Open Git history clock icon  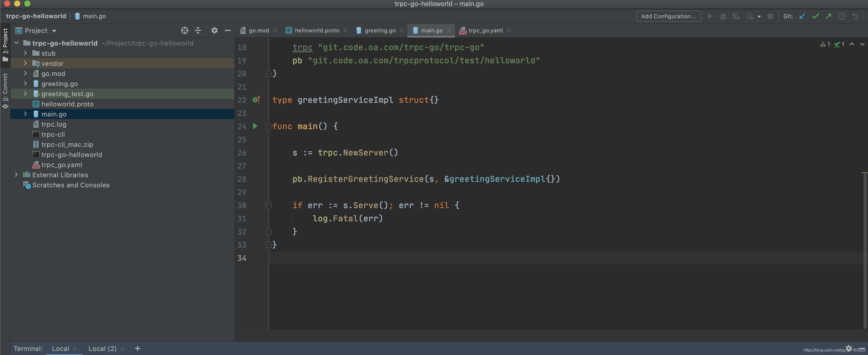841,16
